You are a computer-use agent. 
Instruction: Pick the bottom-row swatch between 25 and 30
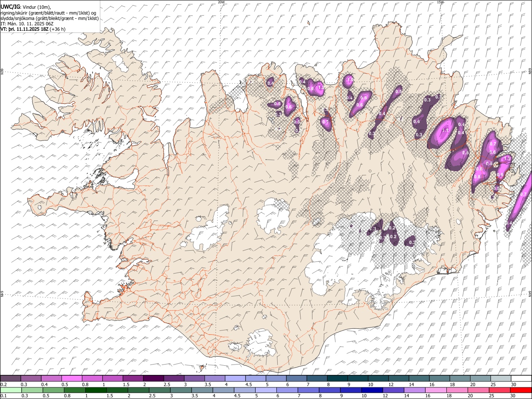tap(499, 390)
